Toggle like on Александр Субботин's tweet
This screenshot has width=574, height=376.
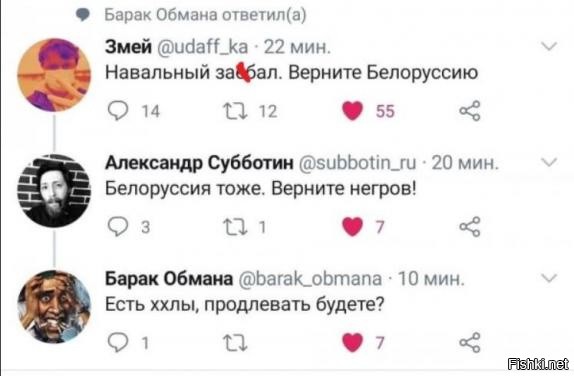352,227
